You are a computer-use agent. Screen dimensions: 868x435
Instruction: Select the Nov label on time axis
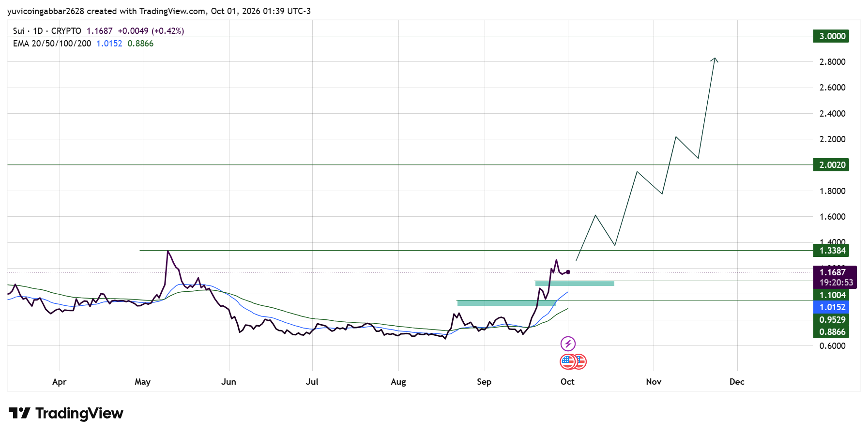coord(654,382)
